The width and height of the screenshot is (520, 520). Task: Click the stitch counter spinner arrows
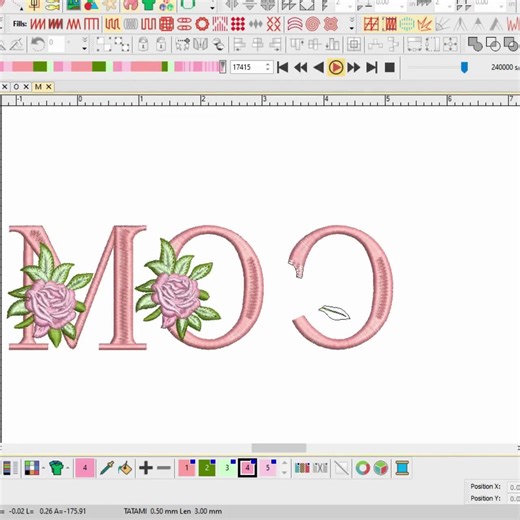click(268, 67)
